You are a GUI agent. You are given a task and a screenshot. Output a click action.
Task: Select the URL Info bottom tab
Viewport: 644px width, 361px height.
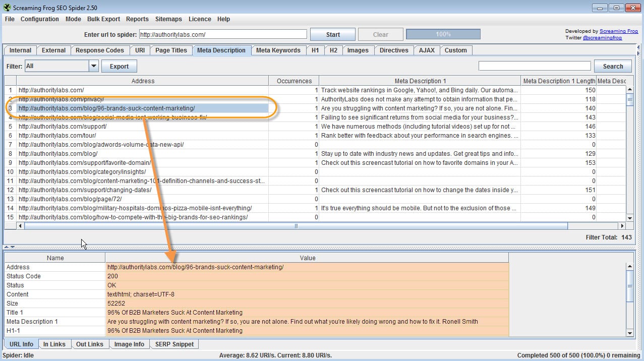[21, 344]
